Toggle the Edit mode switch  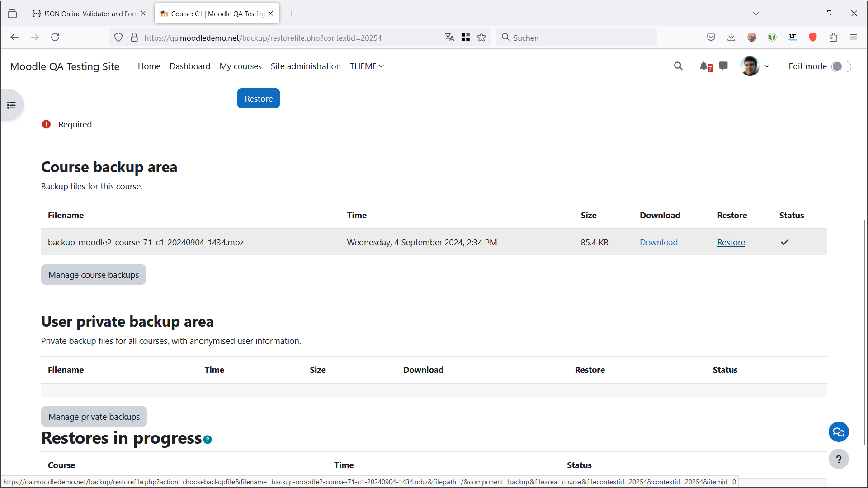[x=841, y=66]
